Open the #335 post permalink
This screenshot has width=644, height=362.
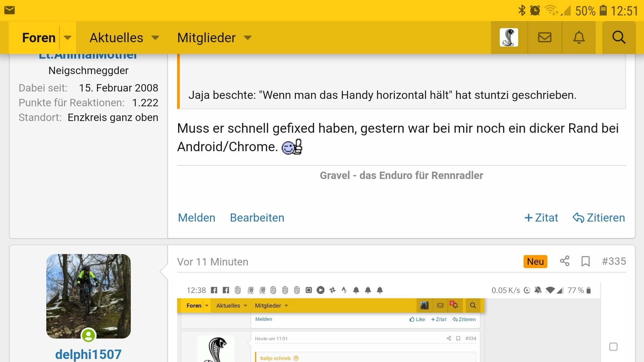[x=614, y=261]
